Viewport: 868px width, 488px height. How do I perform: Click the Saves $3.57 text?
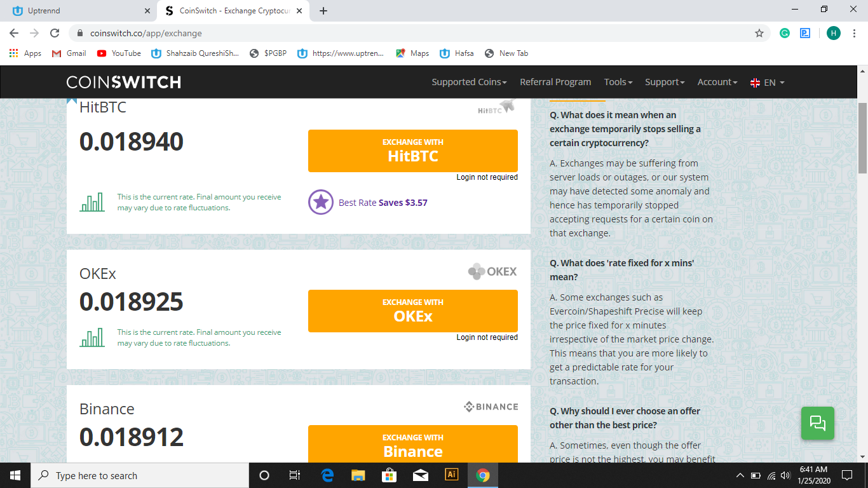403,203
